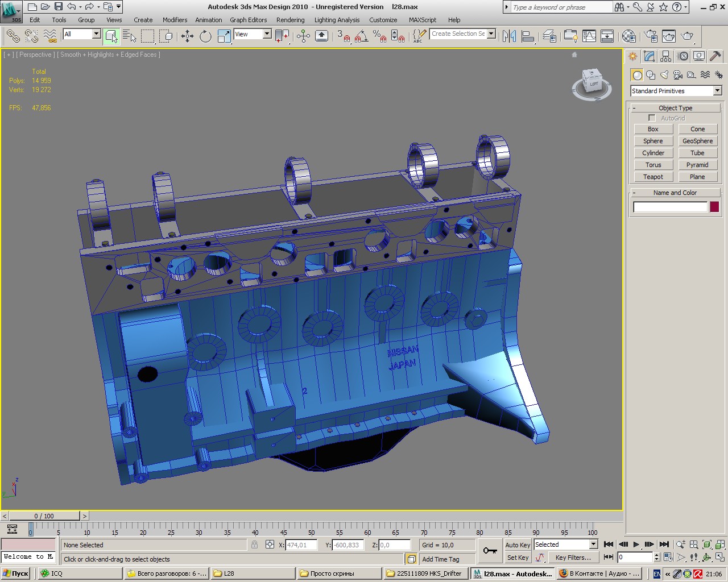This screenshot has width=728, height=582.
Task: Open the Graph Editors menu
Action: point(248,20)
